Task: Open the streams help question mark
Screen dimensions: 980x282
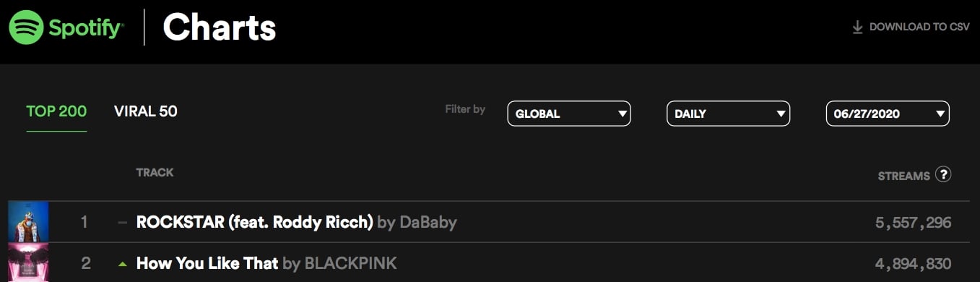Action: (x=942, y=174)
